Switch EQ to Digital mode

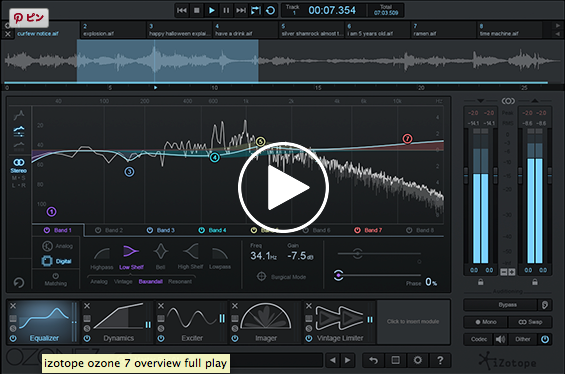[56, 261]
